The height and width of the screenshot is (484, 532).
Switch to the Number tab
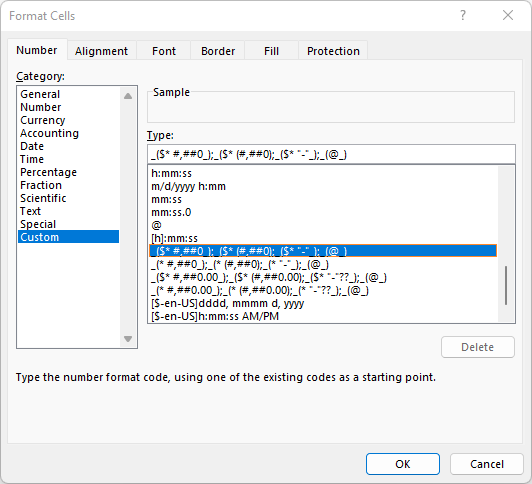[37, 50]
